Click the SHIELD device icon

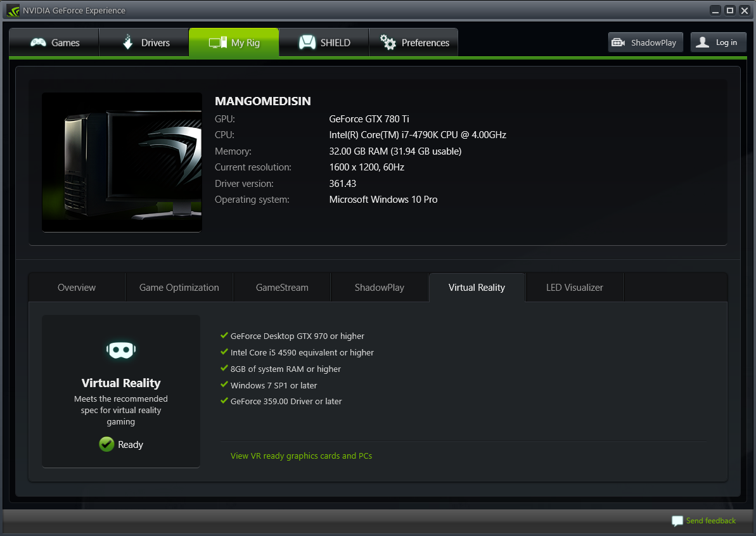307,42
